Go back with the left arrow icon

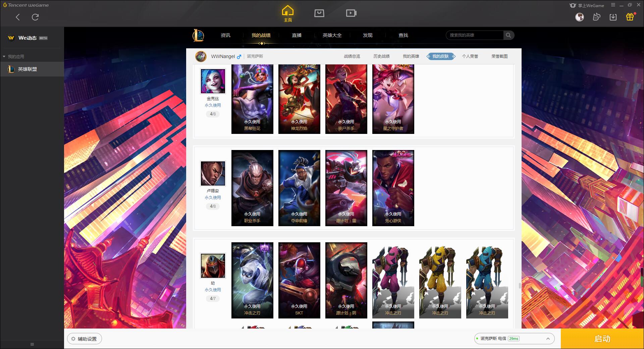(18, 17)
